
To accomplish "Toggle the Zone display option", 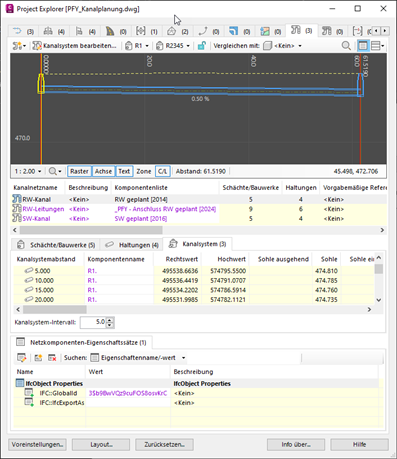I will click(x=144, y=171).
